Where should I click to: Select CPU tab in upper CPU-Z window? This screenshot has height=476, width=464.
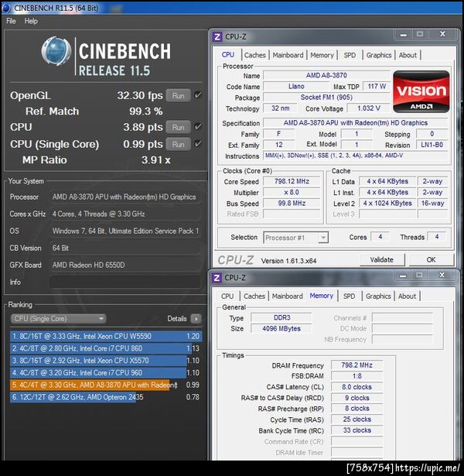228,55
